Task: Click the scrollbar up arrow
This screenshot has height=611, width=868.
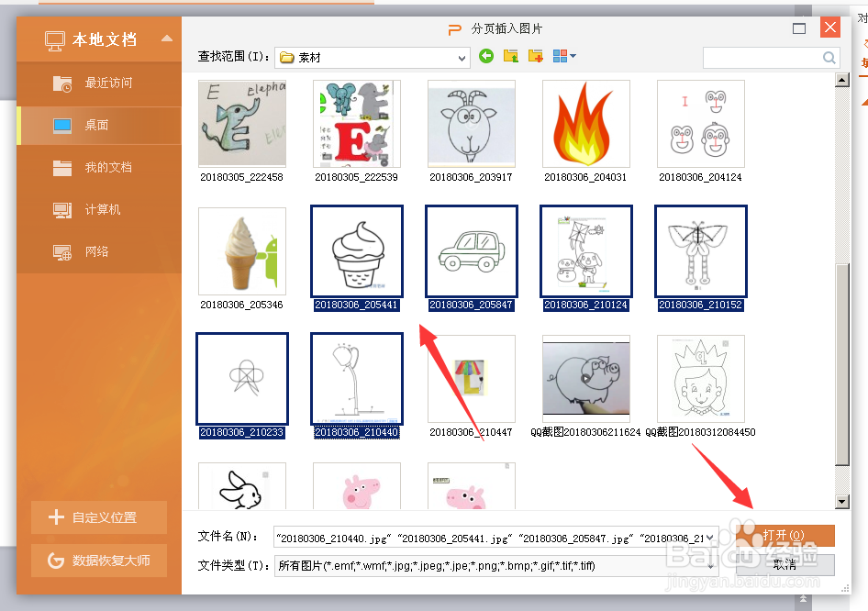Action: point(841,80)
